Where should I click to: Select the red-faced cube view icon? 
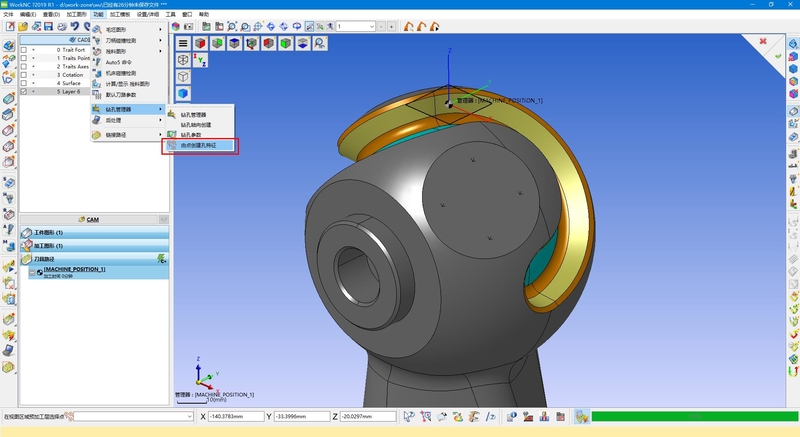[x=201, y=43]
